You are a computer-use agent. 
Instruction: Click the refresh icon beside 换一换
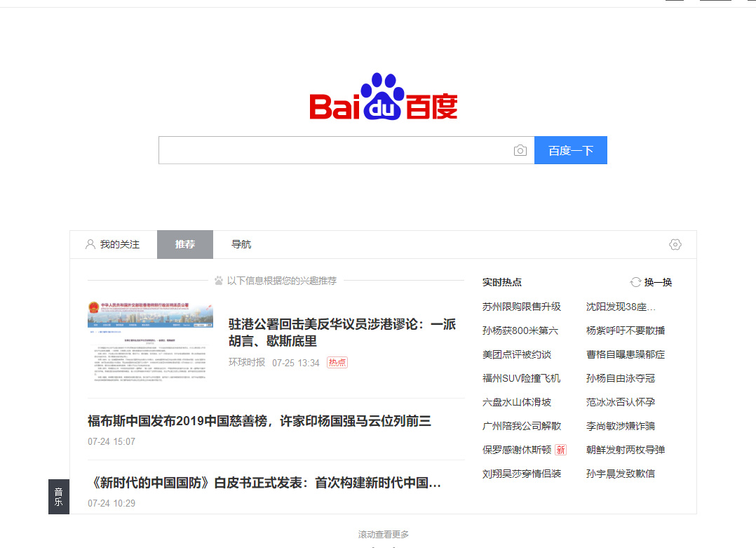pyautogui.click(x=635, y=282)
